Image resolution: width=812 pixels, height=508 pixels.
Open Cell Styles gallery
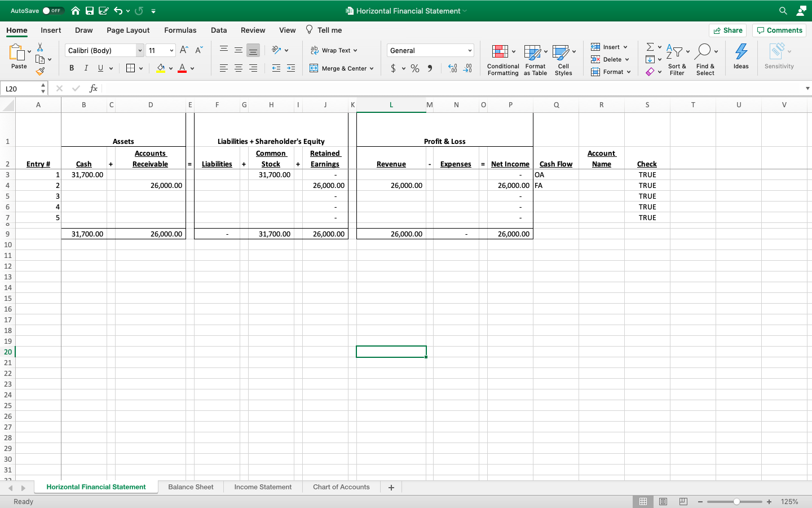point(563,60)
